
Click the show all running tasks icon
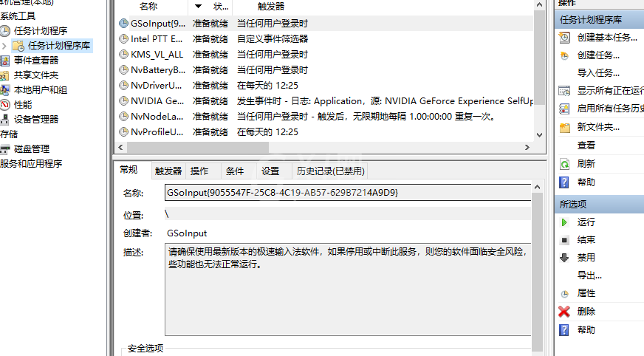(565, 91)
